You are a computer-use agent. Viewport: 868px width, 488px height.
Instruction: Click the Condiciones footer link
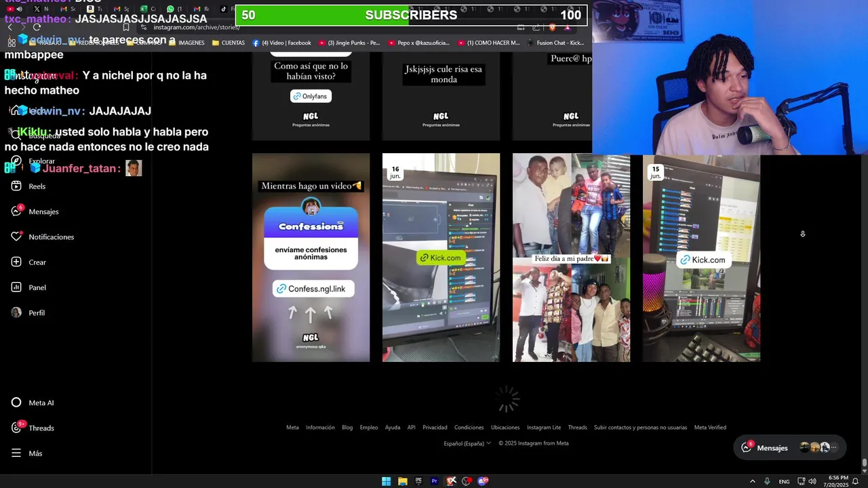(x=469, y=428)
